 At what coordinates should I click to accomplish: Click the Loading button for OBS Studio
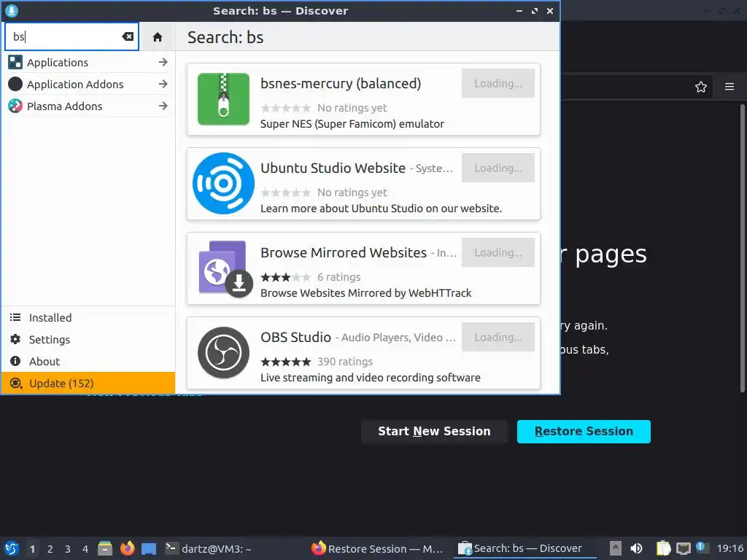pos(498,337)
